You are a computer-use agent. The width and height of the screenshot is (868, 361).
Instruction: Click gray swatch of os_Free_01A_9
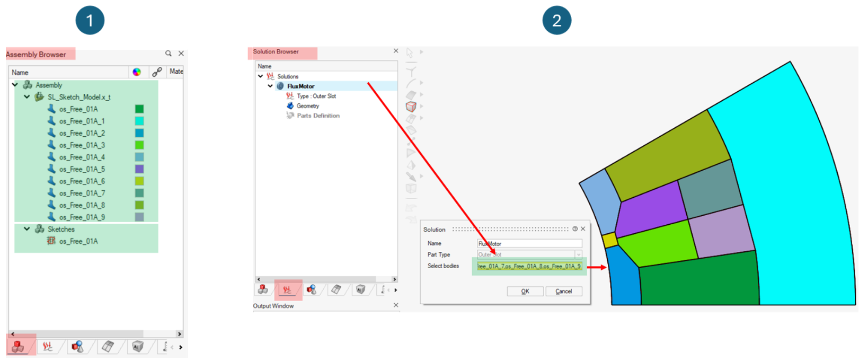click(x=139, y=217)
